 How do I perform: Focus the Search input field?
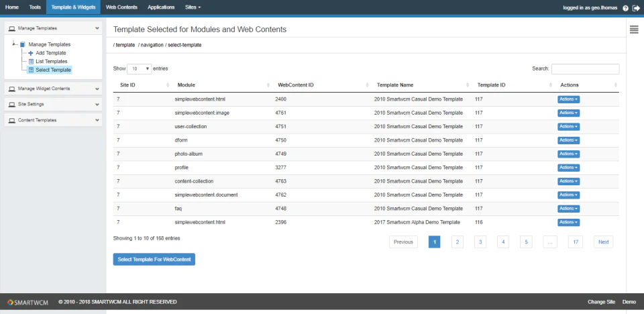[x=585, y=69]
